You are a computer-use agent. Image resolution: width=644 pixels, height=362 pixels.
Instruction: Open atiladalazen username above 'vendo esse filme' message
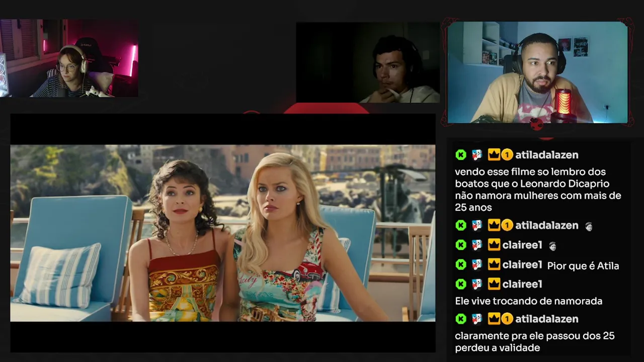pos(546,155)
